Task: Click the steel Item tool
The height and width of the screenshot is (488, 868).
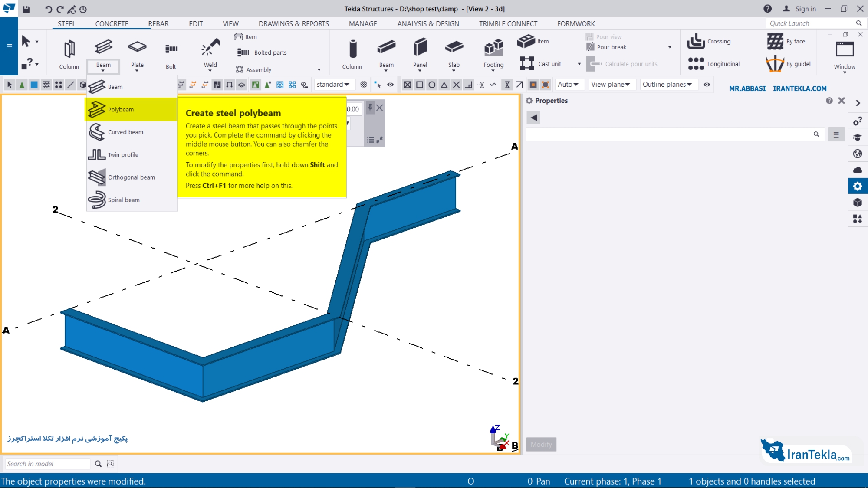Action: (x=246, y=37)
